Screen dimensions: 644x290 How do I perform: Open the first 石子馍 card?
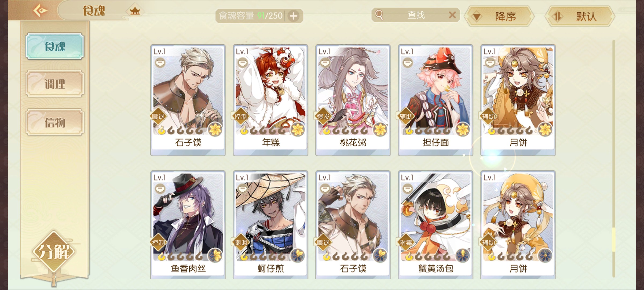[x=188, y=100]
